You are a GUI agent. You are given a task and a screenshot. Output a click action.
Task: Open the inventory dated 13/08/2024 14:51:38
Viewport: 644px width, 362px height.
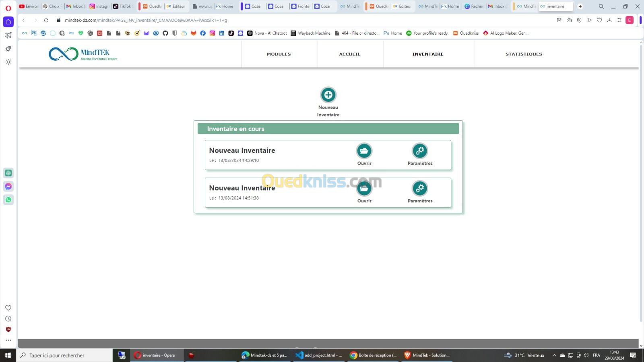pos(364,189)
